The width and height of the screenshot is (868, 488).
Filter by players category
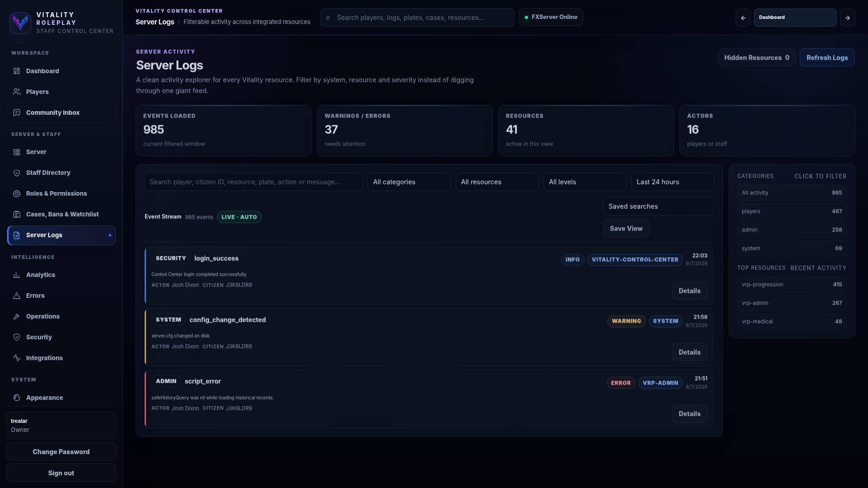coord(792,211)
